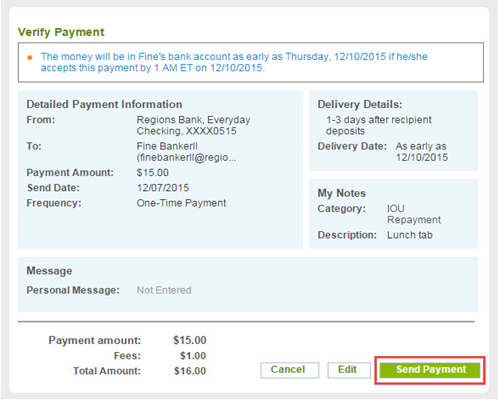
Task: Click the Send Payment button
Action: click(x=430, y=370)
